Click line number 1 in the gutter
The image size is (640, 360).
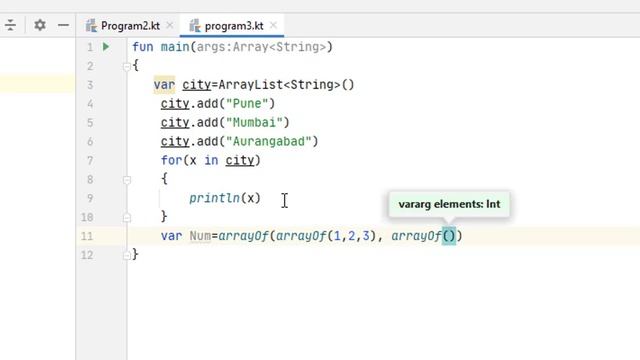[x=90, y=47]
